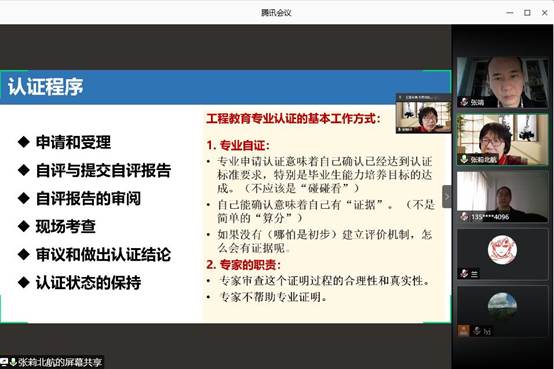Click 张靖's muted microphone icon

(x=464, y=102)
